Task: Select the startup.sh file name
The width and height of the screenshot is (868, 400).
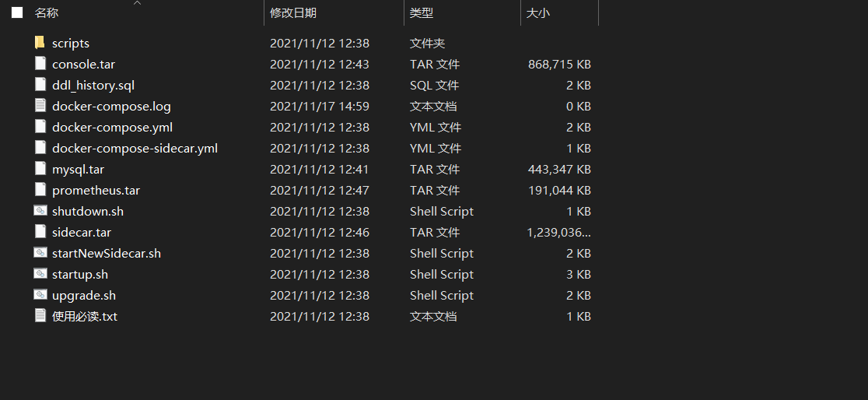Action: click(x=80, y=274)
